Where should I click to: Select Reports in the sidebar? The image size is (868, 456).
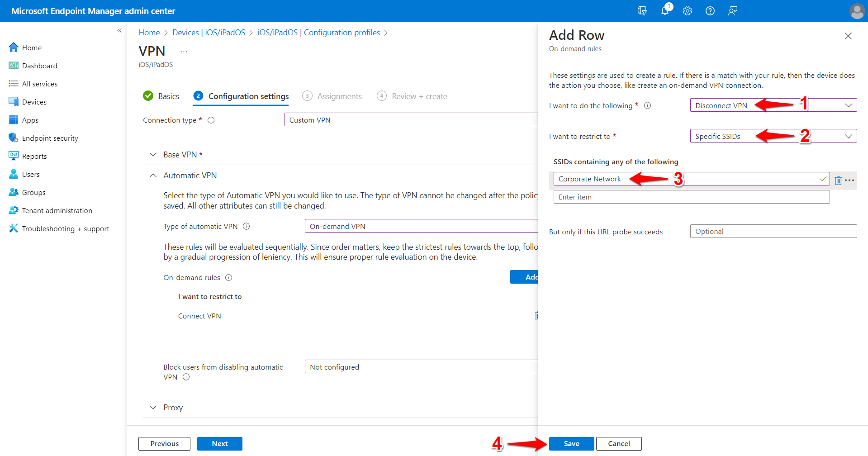(34, 156)
